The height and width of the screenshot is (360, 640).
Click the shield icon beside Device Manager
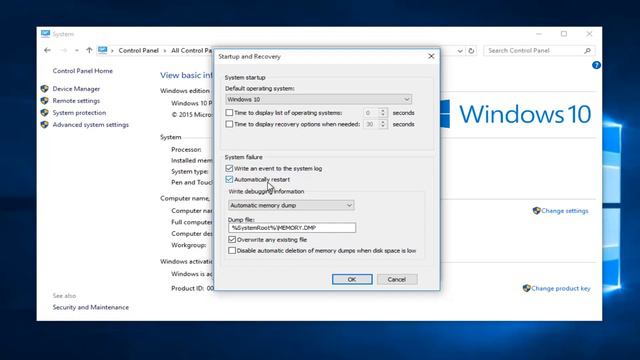click(x=44, y=89)
